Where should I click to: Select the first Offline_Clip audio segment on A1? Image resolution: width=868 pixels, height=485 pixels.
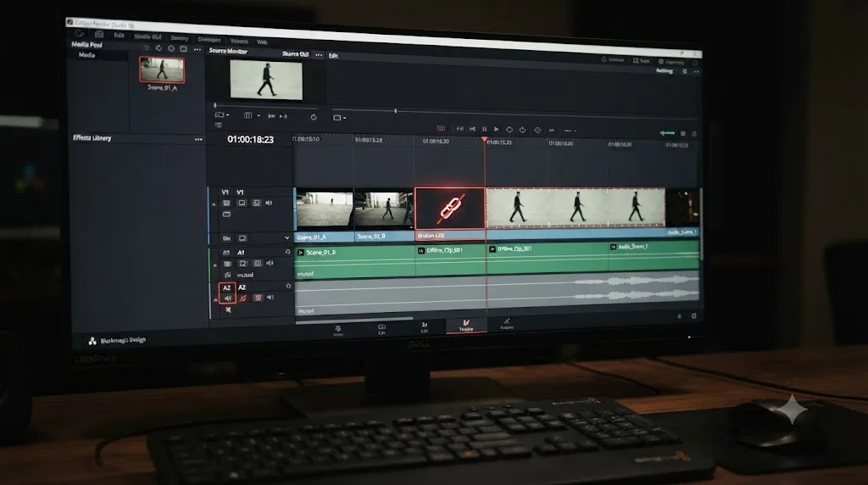coord(451,258)
